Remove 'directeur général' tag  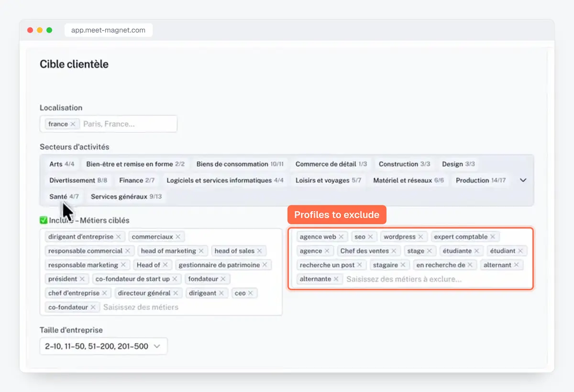pyautogui.click(x=176, y=293)
